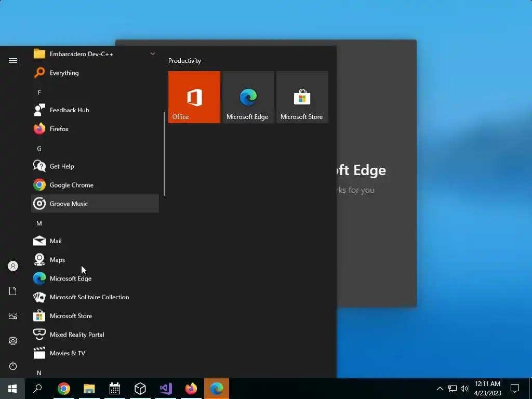This screenshot has width=532, height=399.
Task: Click the letter N section header
Action: point(39,373)
